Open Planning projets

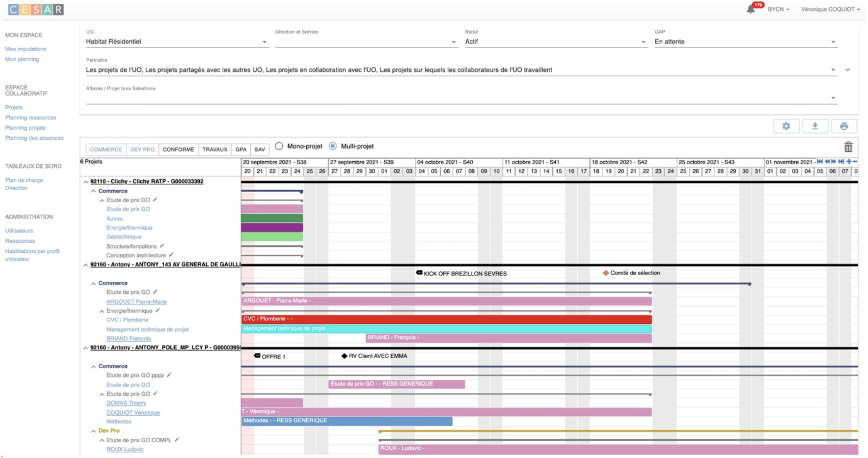click(25, 128)
